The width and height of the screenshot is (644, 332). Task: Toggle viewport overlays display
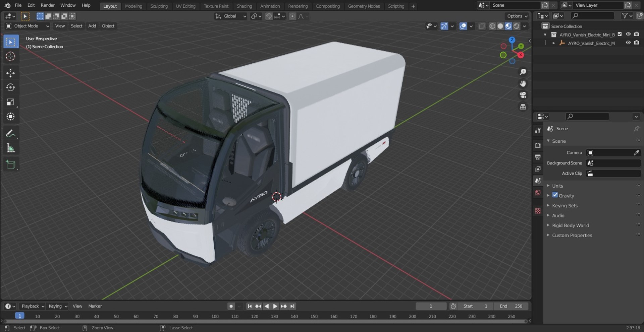[463, 26]
